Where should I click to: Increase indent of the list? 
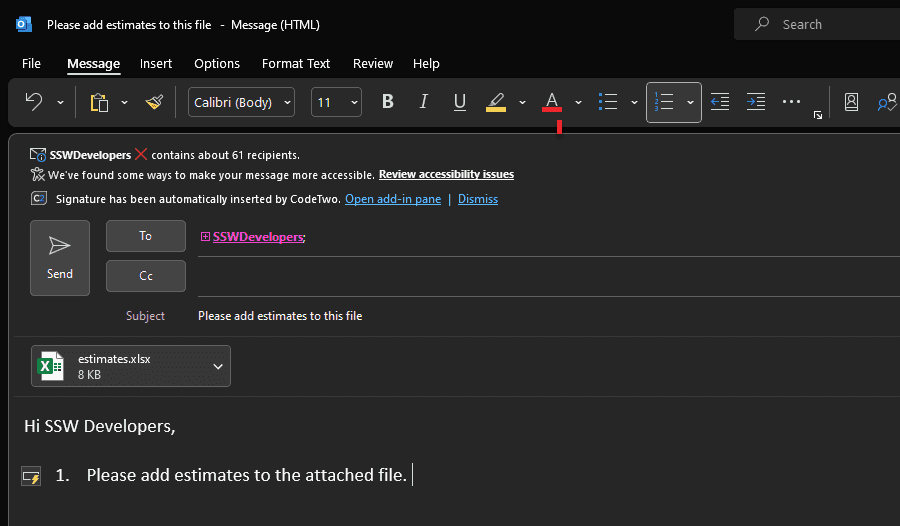[756, 102]
